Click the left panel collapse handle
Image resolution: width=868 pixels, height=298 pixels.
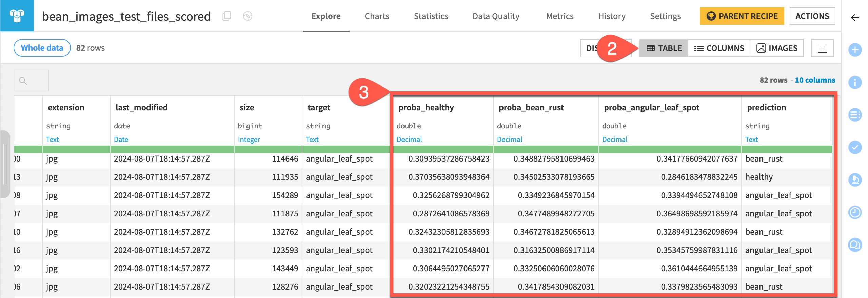pos(5,164)
